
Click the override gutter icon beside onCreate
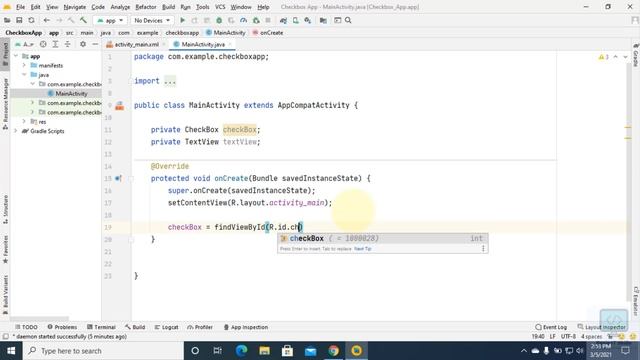pos(118,178)
